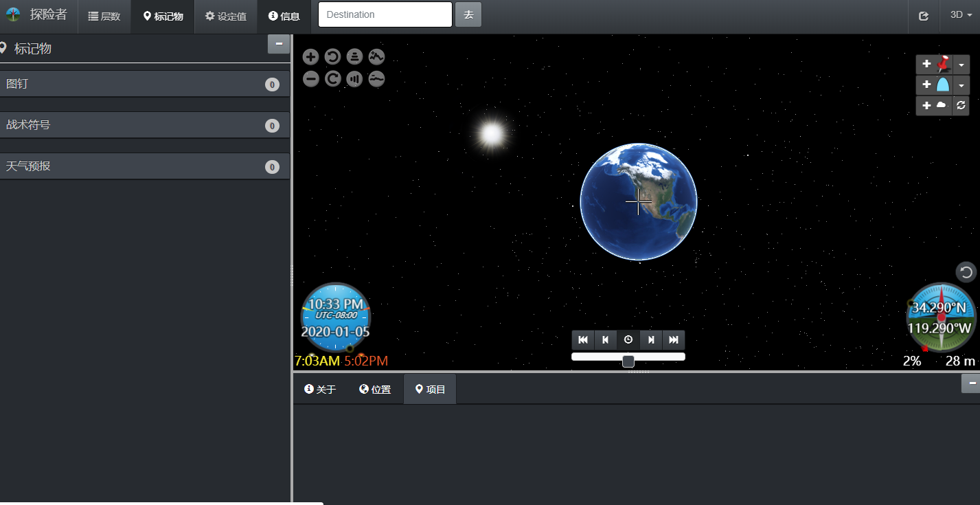
Task: Zoom in with the plus map control
Action: tap(310, 57)
